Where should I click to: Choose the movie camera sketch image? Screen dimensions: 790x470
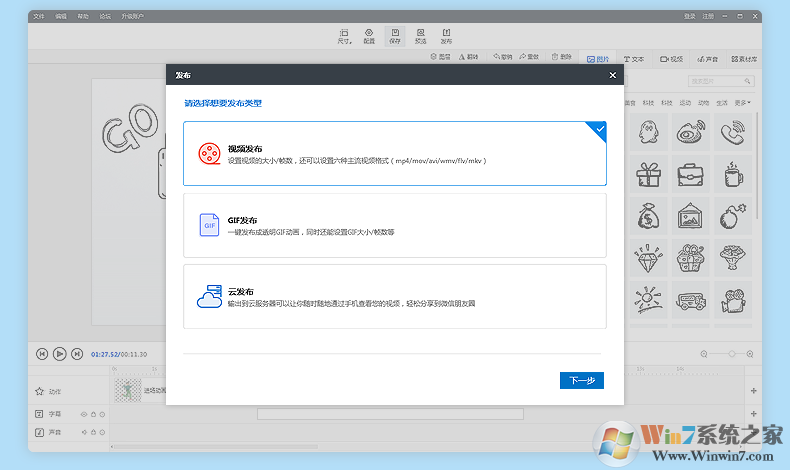click(x=733, y=300)
